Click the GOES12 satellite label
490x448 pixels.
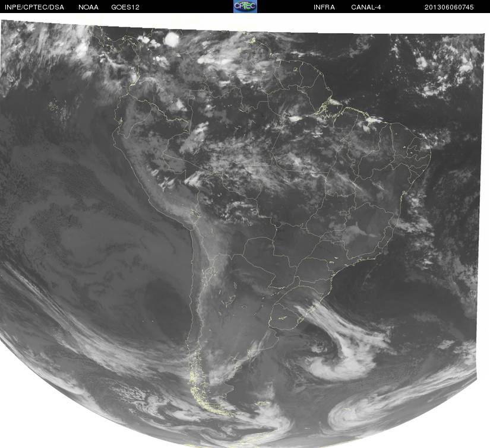coord(125,7)
